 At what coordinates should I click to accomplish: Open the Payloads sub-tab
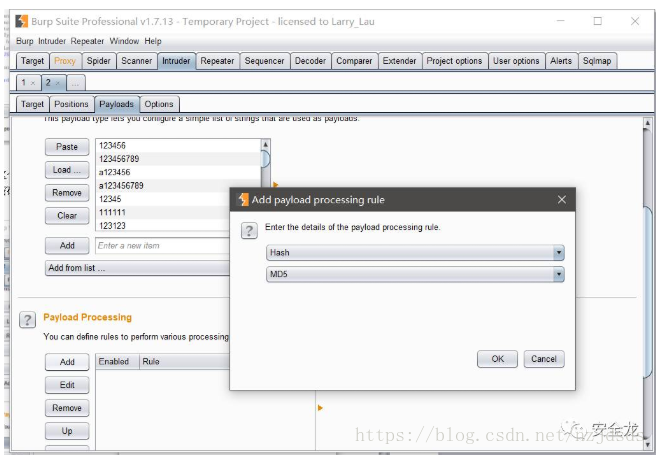click(116, 104)
